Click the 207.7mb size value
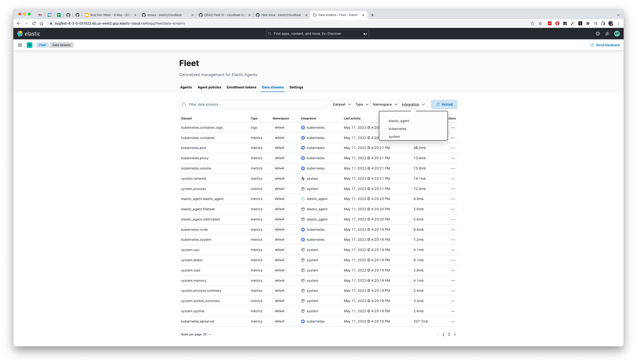637x364 pixels. point(421,322)
